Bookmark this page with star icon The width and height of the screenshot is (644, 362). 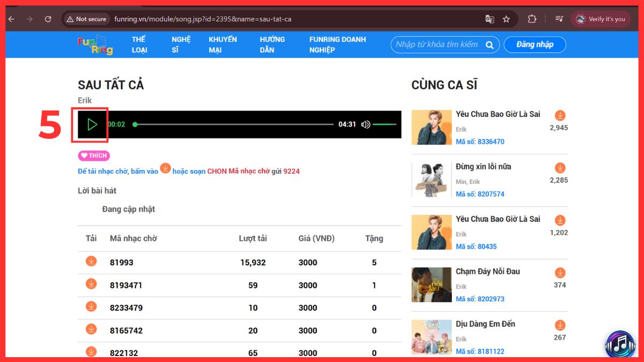[x=506, y=19]
